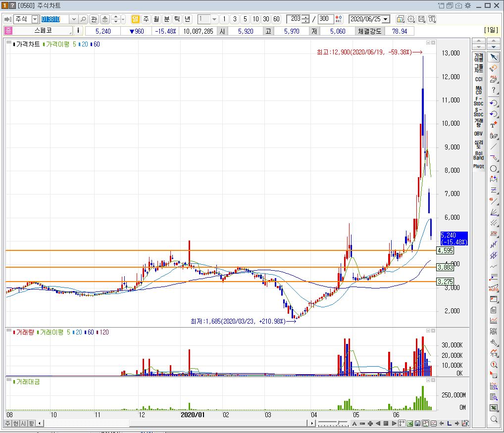Choose the circle drawing tool
The width and height of the screenshot is (504, 433).
(494, 169)
